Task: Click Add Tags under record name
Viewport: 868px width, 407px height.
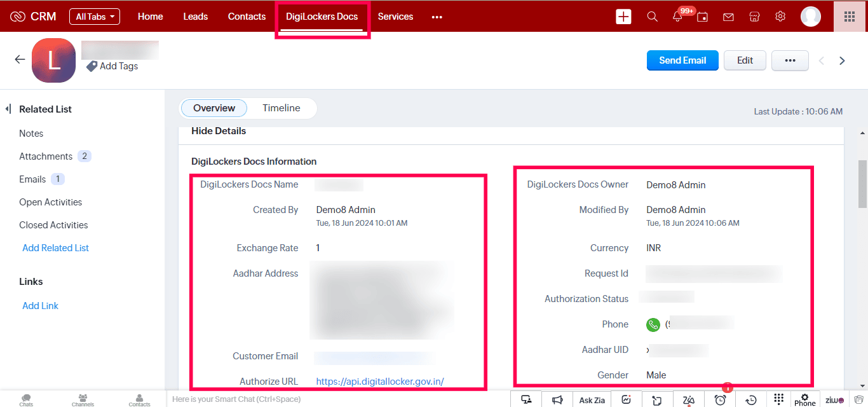Action: click(112, 66)
